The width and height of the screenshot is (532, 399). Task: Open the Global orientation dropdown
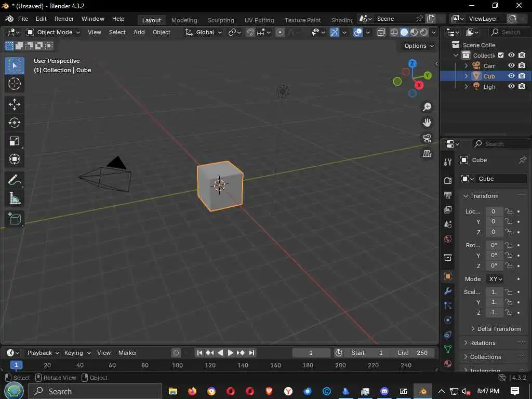[203, 32]
